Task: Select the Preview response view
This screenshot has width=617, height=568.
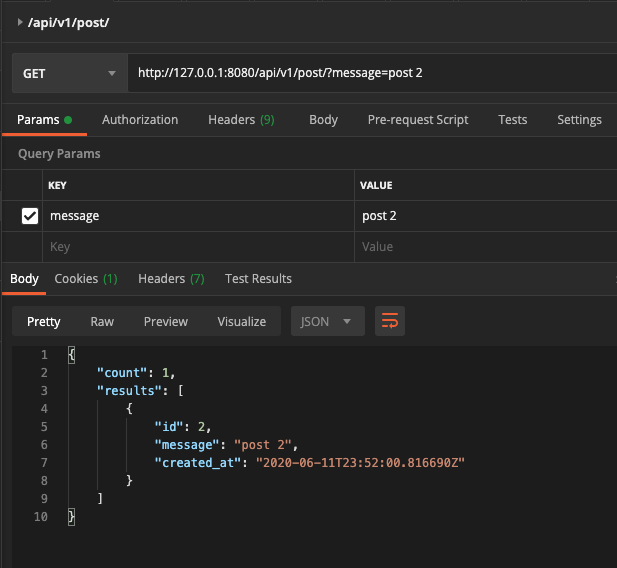Action: pyautogui.click(x=166, y=322)
